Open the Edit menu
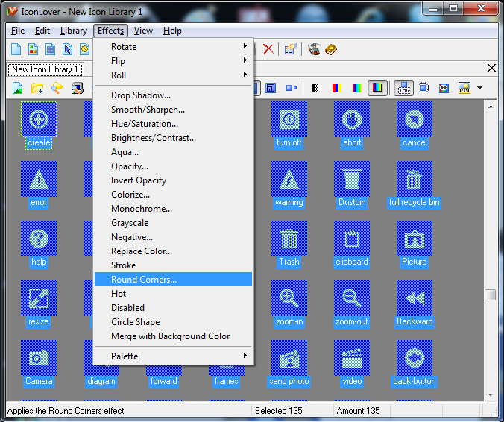Screen dimensions: 504x422 pos(42,31)
